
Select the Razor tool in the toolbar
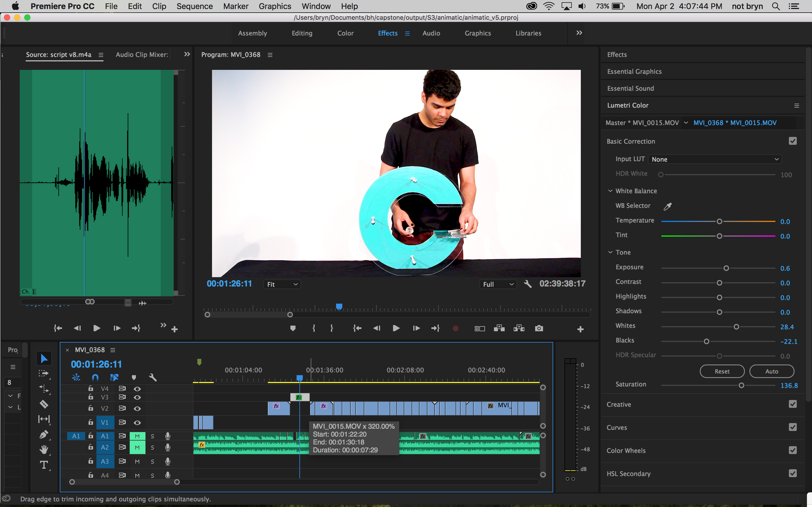click(44, 404)
